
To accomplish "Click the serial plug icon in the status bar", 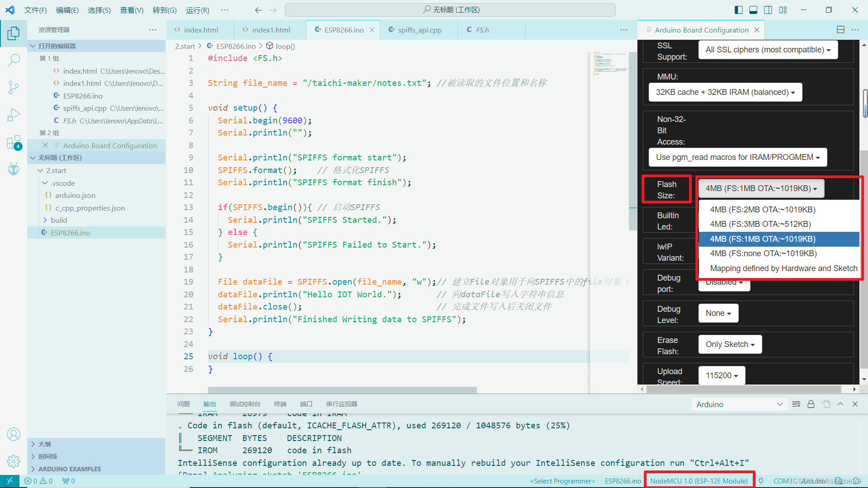I will (761, 481).
